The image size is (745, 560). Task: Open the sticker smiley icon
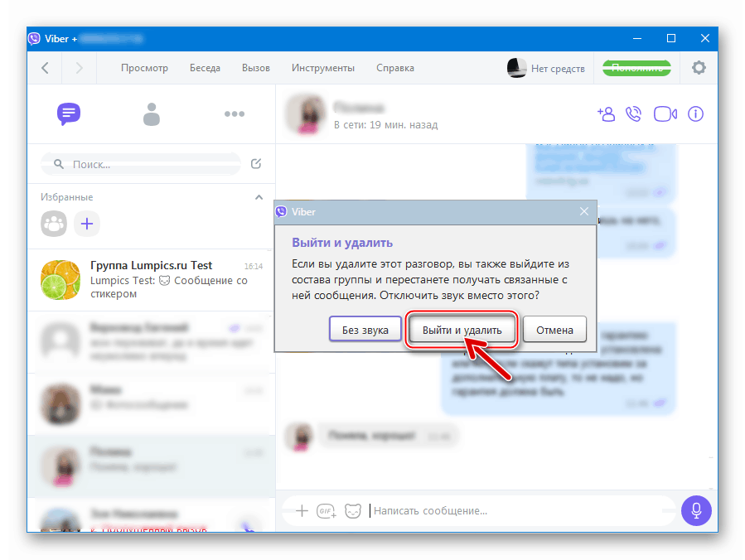352,511
